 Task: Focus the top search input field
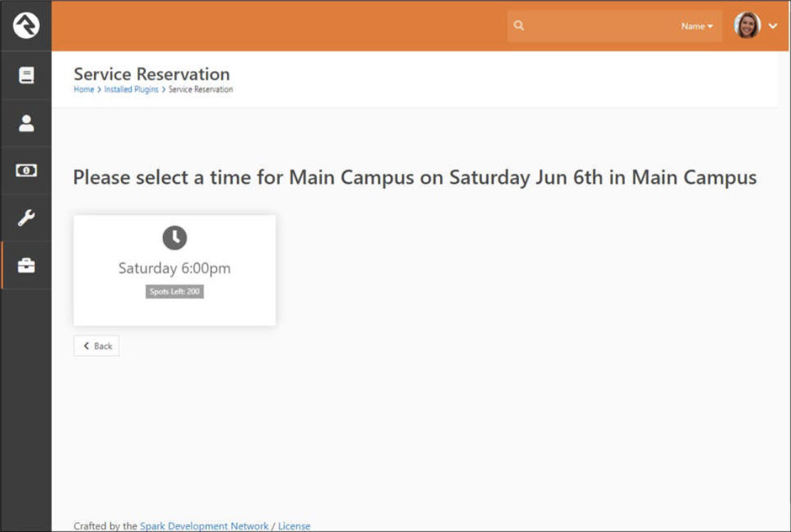tap(598, 26)
